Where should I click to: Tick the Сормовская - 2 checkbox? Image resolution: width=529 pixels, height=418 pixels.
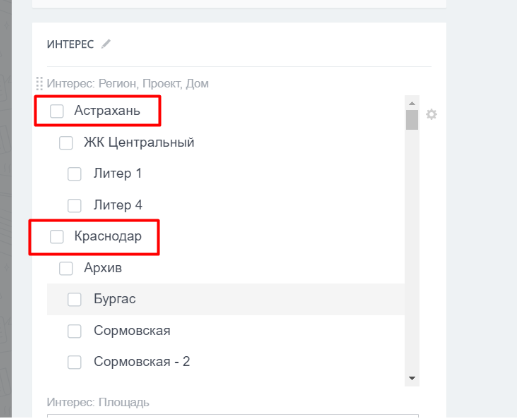coord(74,362)
